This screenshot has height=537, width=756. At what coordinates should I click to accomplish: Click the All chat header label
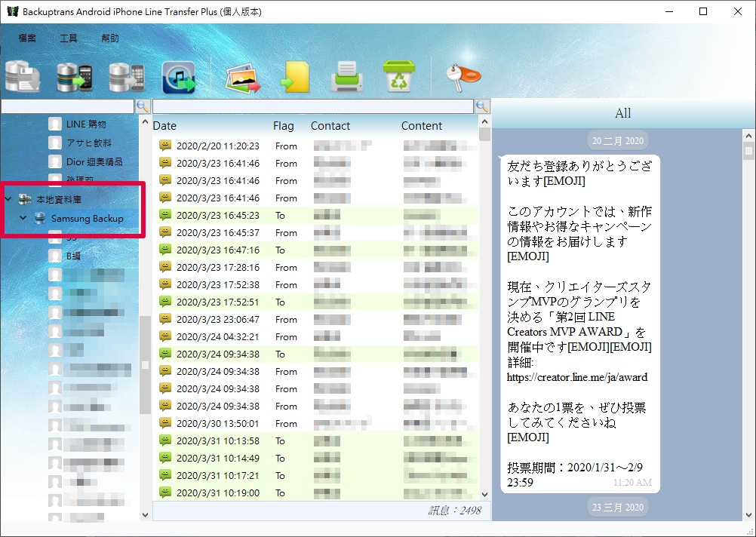(x=622, y=113)
